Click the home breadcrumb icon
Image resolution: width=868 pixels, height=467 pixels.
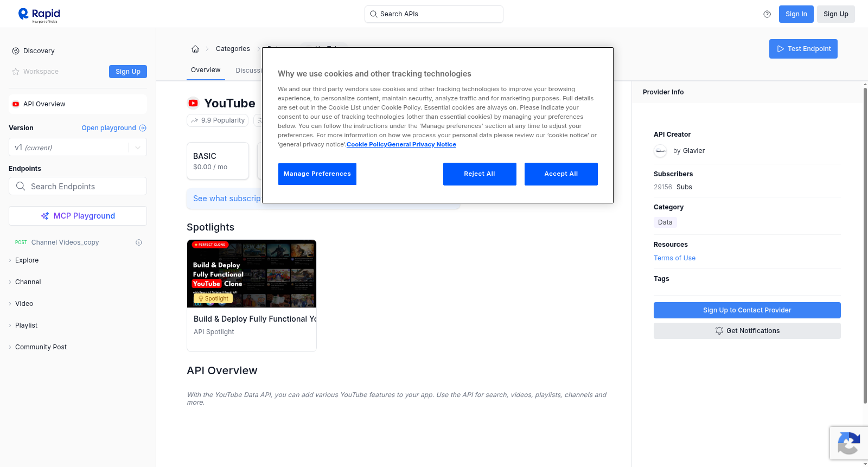click(195, 49)
